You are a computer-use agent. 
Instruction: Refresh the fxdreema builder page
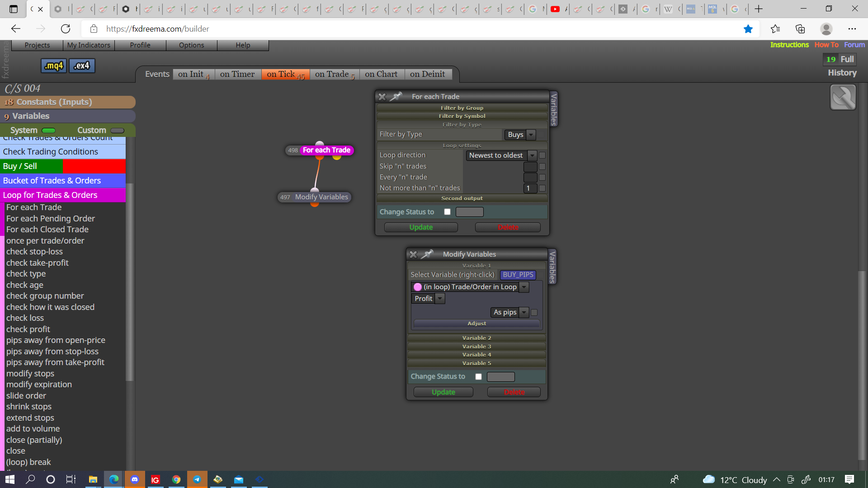(66, 29)
